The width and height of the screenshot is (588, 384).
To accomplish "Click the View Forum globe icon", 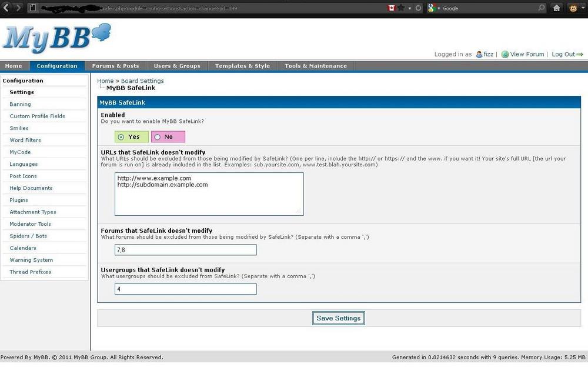I will (505, 54).
